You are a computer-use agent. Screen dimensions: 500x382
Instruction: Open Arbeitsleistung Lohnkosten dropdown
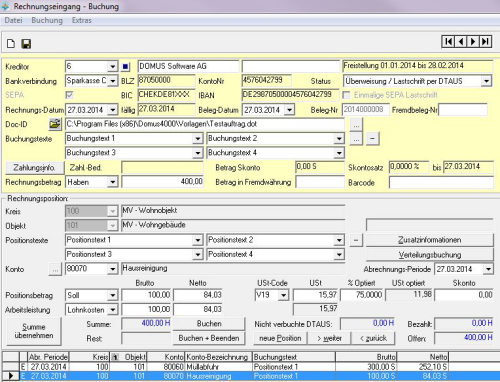pos(113,310)
